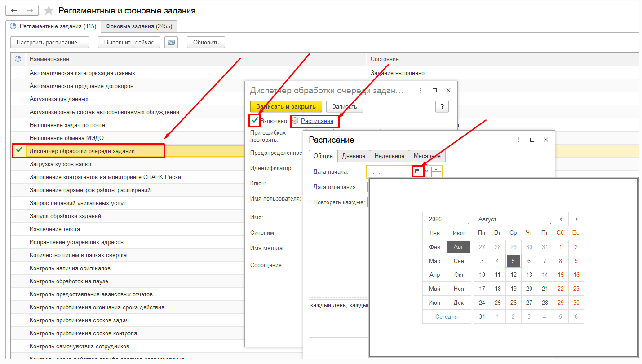Jump to today with the Сегодня link
Screen dimensions: 642x364
(x=447, y=316)
